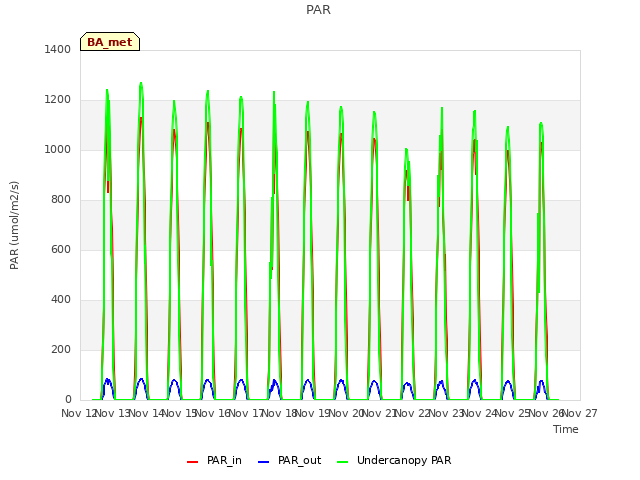Click the red PAR_in legend swatch
Screen dimensions: 640x480
[x=192, y=462]
